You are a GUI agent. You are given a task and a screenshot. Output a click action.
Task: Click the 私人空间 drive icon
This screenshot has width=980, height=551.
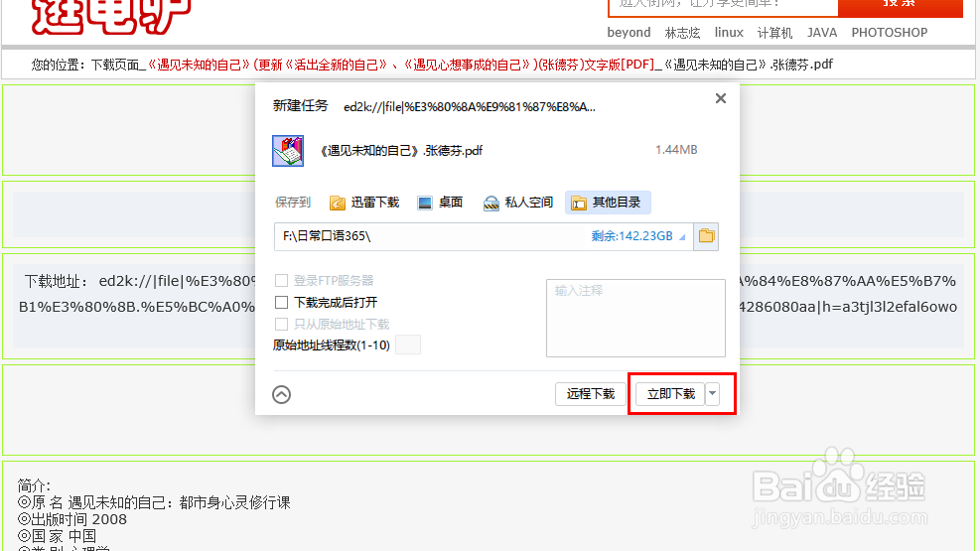tap(491, 204)
